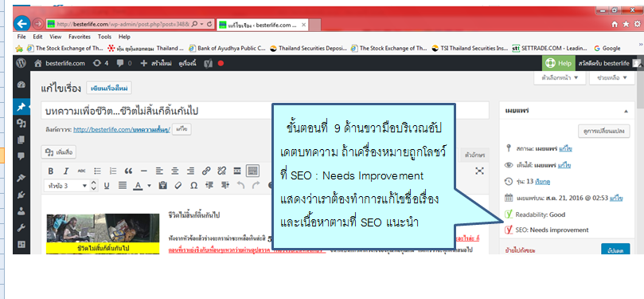Open the Tools wrench sidebar icon
The image size is (644, 299).
click(x=21, y=227)
